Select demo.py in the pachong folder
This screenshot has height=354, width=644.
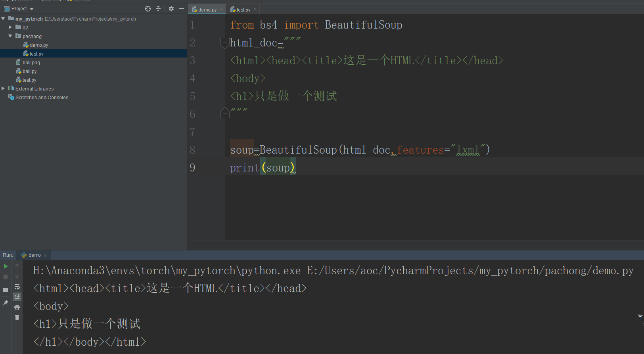(x=39, y=45)
